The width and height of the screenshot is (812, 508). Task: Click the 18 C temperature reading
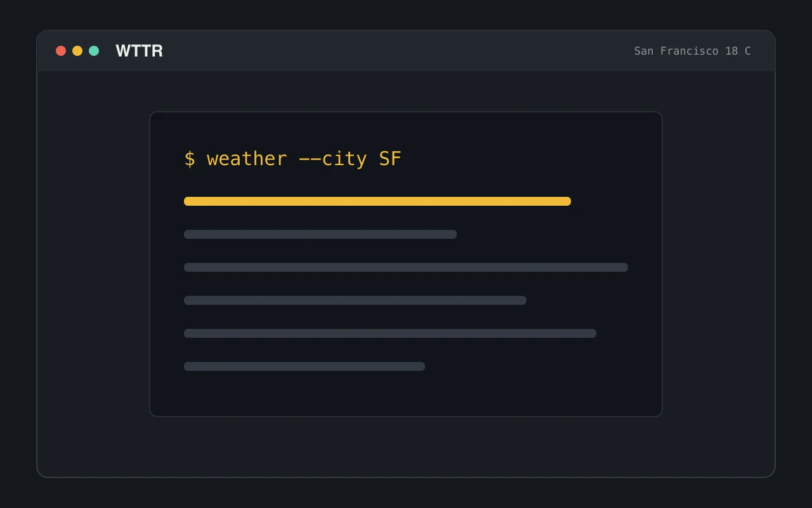point(738,51)
